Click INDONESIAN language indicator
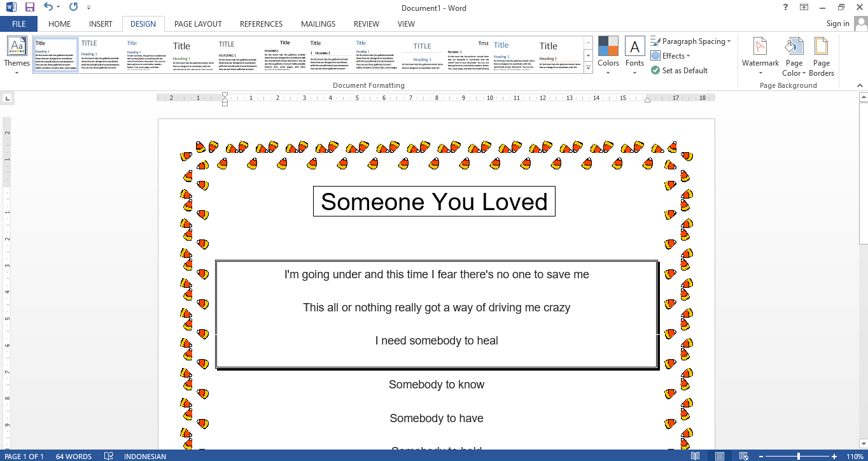Viewport: 868px width, 461px height. click(x=145, y=456)
